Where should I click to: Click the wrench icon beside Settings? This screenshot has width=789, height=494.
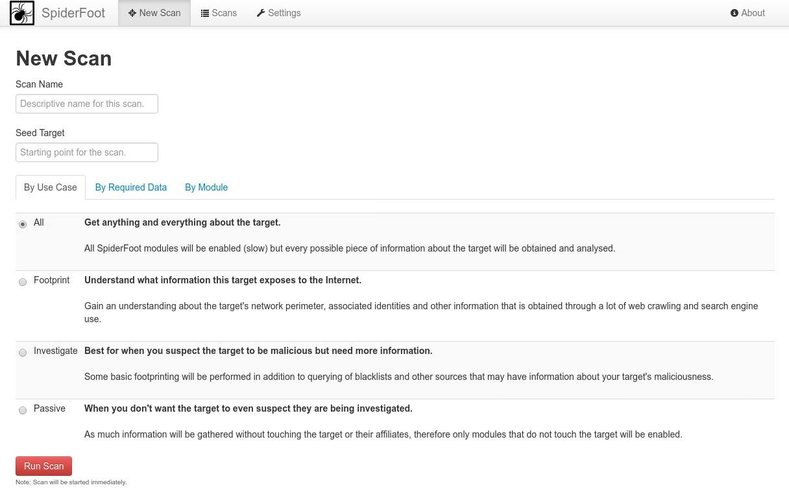[x=261, y=13]
